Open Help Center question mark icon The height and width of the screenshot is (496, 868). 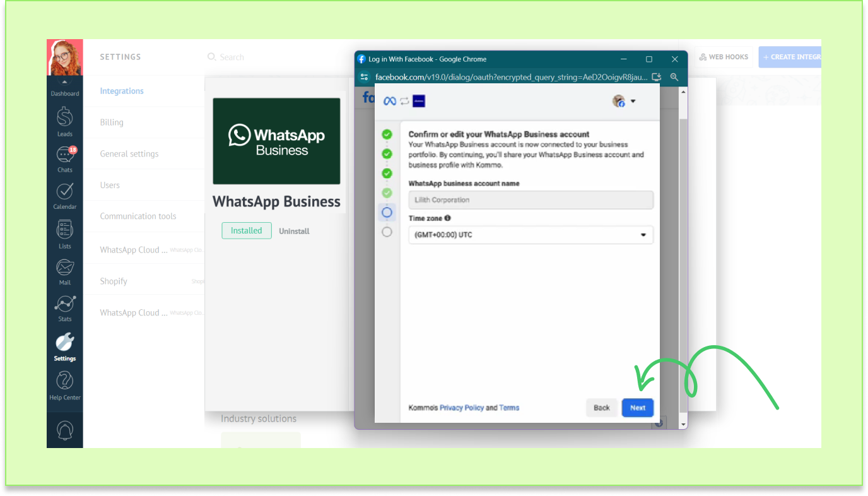click(65, 381)
